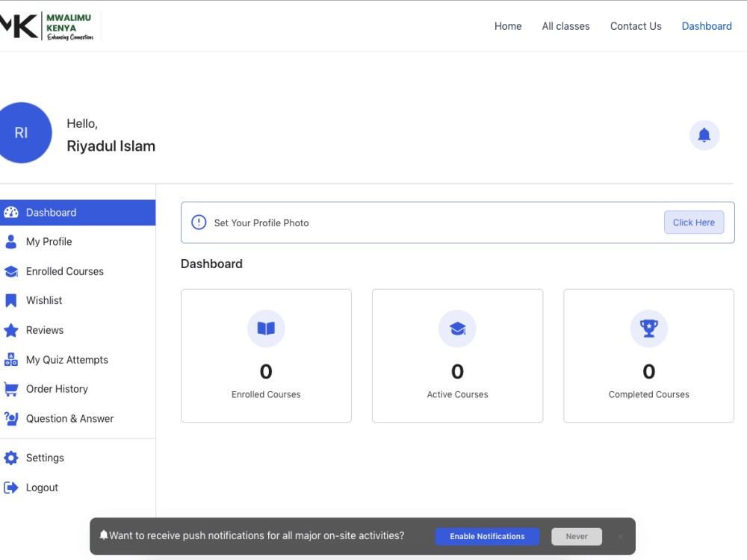Screen dimensions: 747x560
Task: Click the 0 count above Enrolled Courses
Action: coord(266,371)
